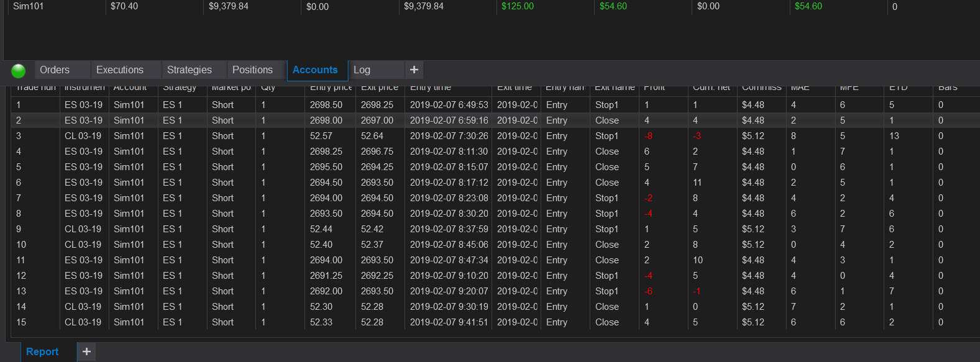980x362 pixels.
Task: Click the red -2 profit in trade 7
Action: click(648, 198)
